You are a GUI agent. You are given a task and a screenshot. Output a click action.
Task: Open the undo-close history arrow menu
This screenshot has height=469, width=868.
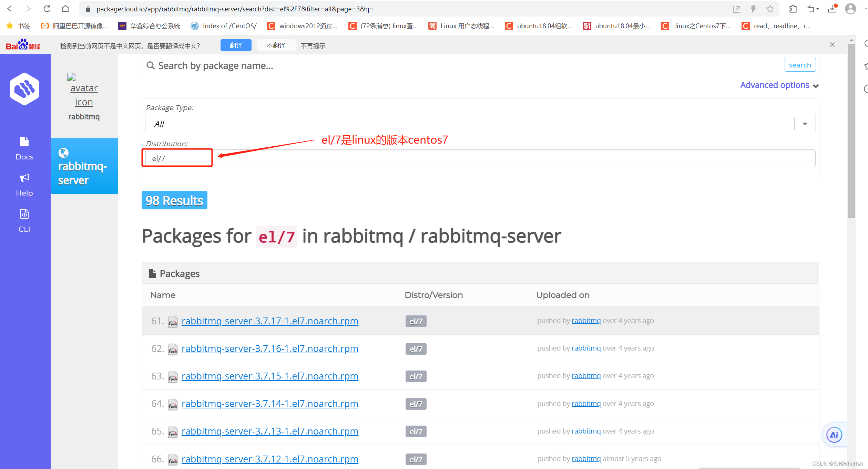813,9
